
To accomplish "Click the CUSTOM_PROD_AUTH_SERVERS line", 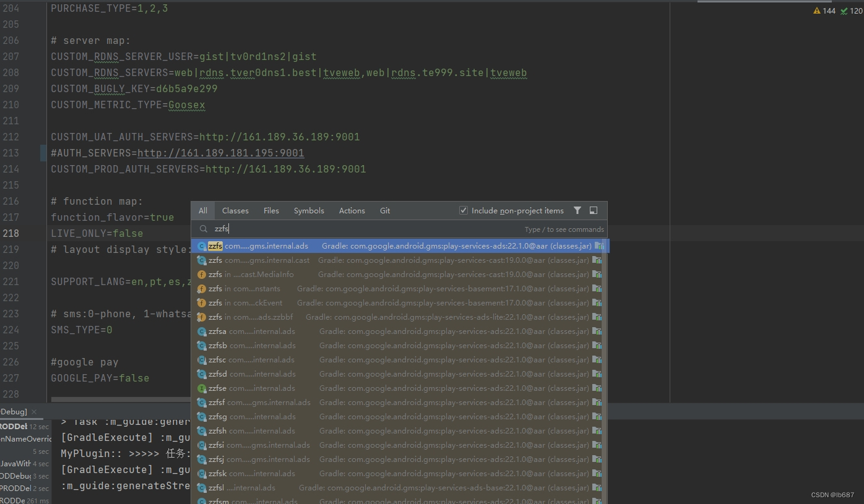I will 208,169.
